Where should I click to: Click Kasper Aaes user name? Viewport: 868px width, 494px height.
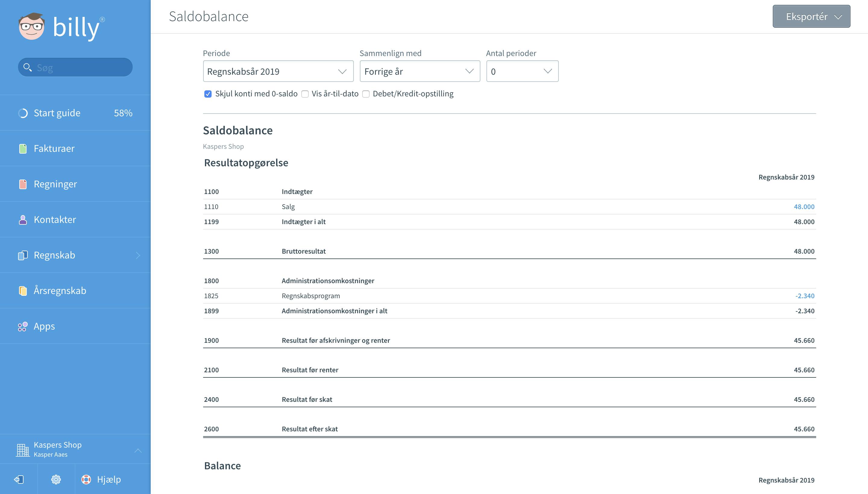[51, 455]
